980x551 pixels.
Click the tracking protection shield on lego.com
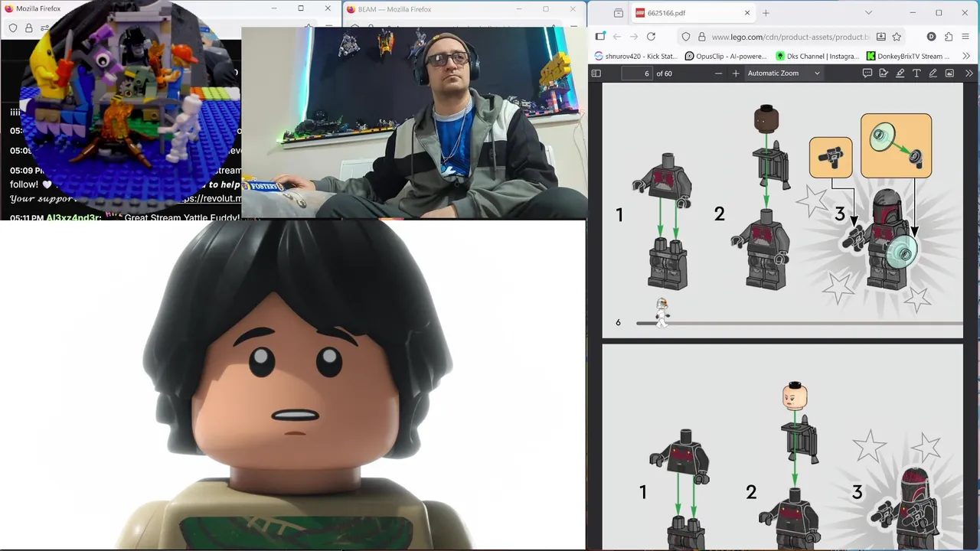(686, 37)
